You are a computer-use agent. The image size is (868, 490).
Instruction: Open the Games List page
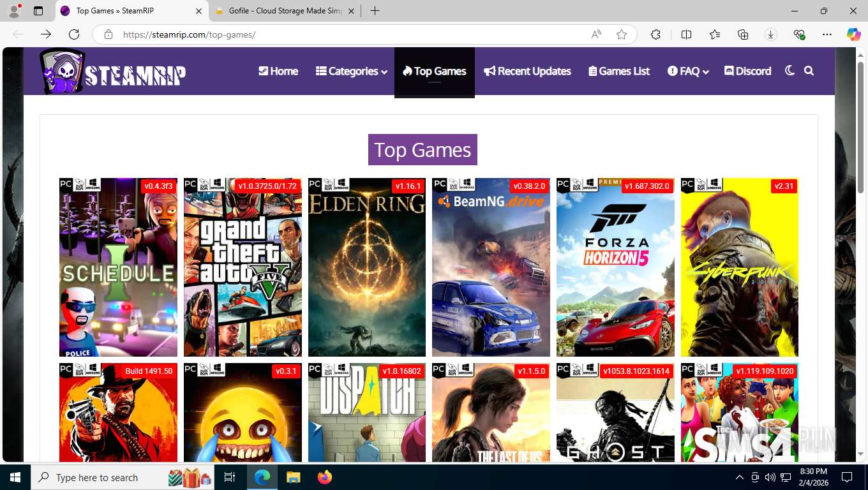coord(619,71)
